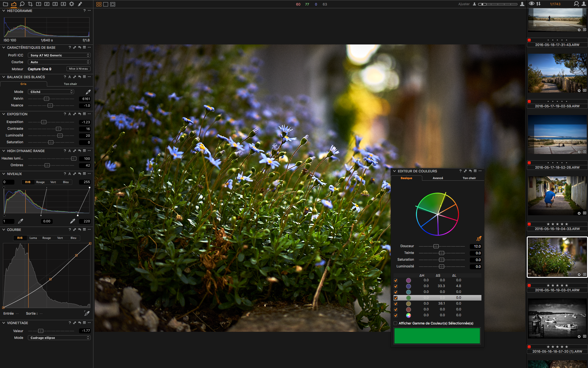Viewport: 588px width, 368px height.
Task: Click the Ombres value field 42
Action: coord(85,165)
